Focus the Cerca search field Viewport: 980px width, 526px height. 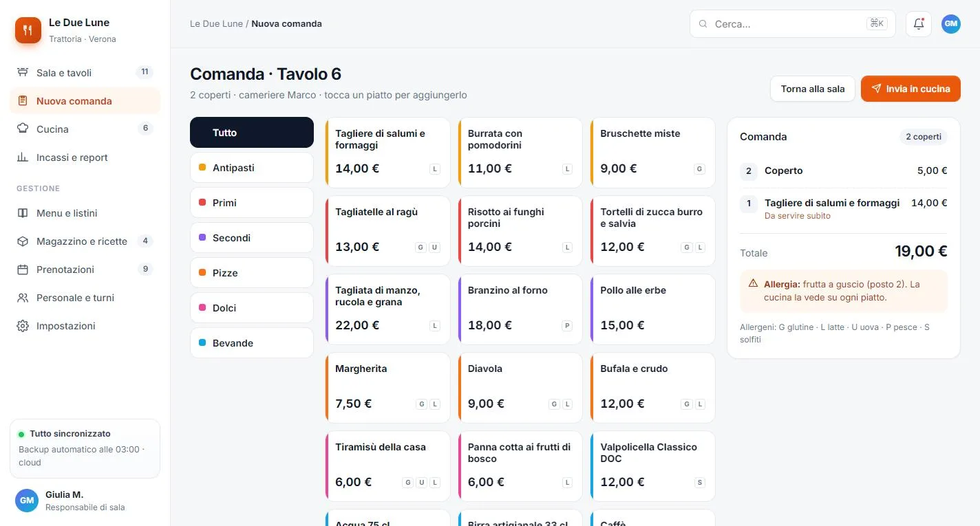point(793,24)
